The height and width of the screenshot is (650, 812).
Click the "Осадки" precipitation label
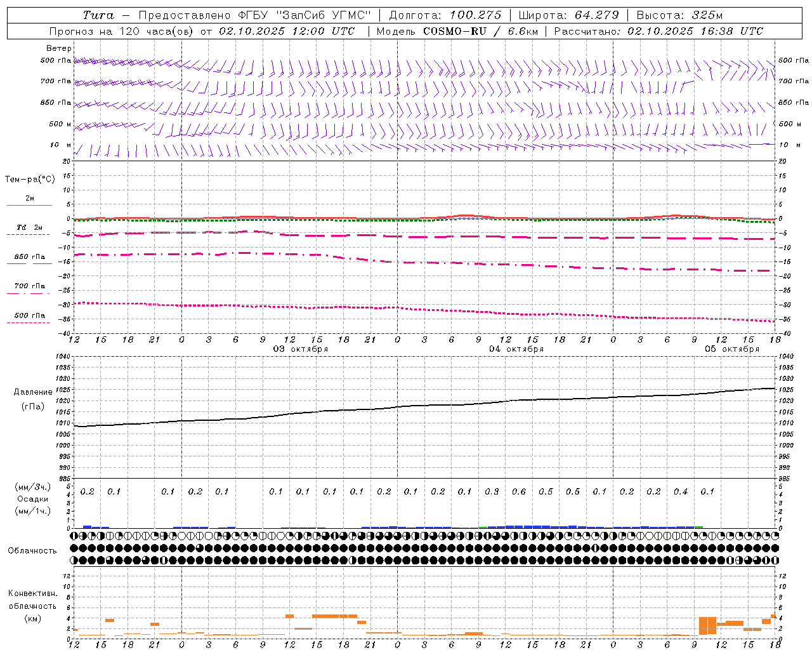click(x=33, y=499)
